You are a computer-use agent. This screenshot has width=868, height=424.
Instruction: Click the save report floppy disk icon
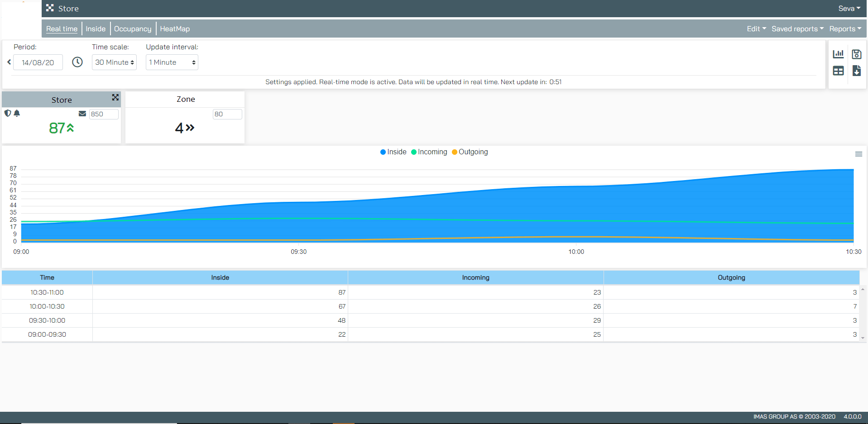(x=857, y=53)
